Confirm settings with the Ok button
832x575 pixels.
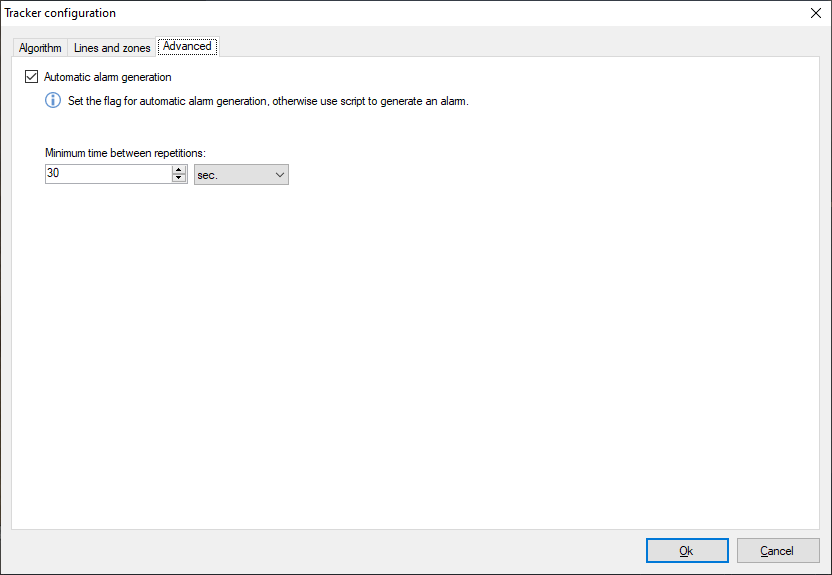(x=686, y=551)
